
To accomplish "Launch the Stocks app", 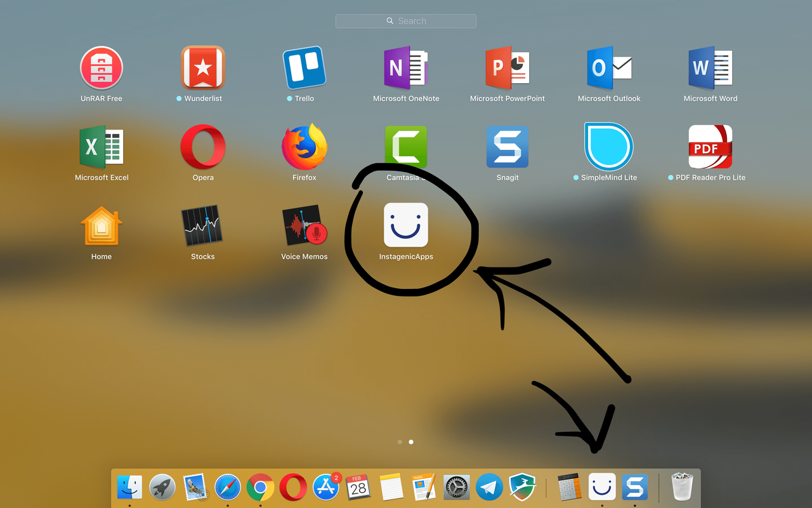I will [203, 226].
